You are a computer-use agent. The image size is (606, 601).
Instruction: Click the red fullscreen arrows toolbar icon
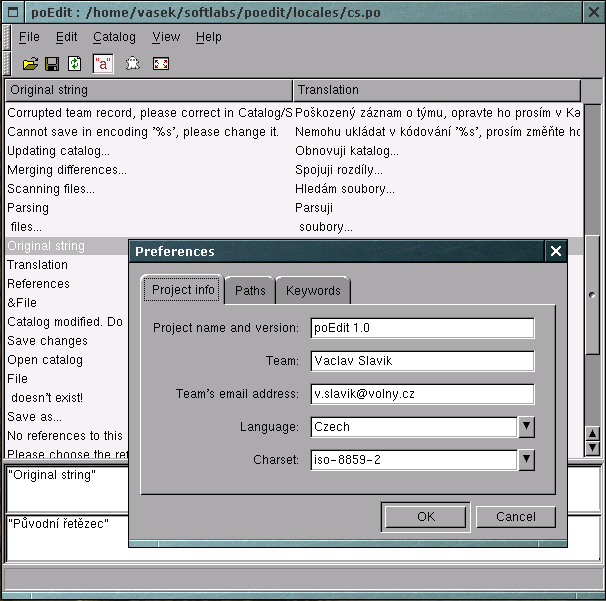(161, 64)
